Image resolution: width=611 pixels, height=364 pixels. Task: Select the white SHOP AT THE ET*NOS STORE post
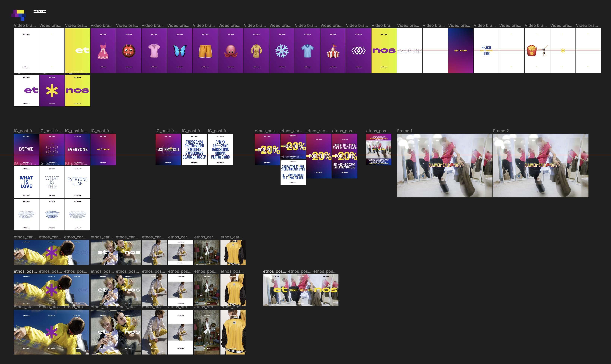tap(293, 172)
